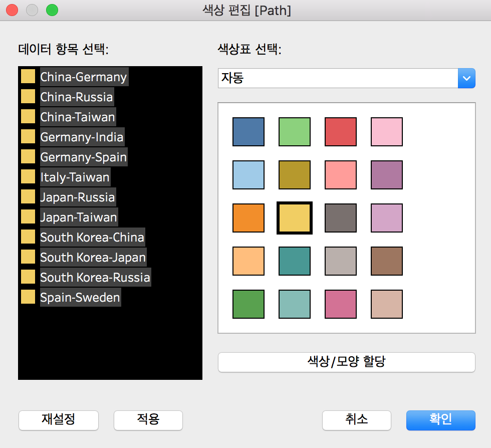Select the China-Taiwan data item
Screen dimensions: 491x448
[x=78, y=117]
